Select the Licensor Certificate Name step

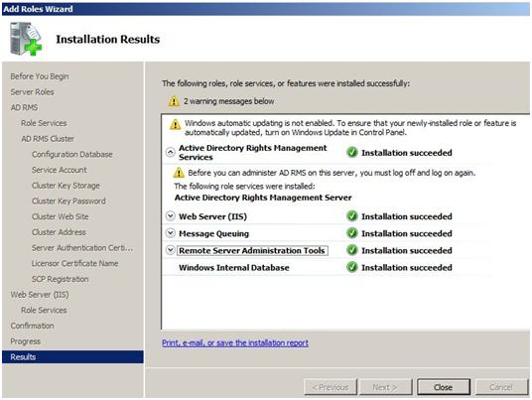tap(75, 264)
